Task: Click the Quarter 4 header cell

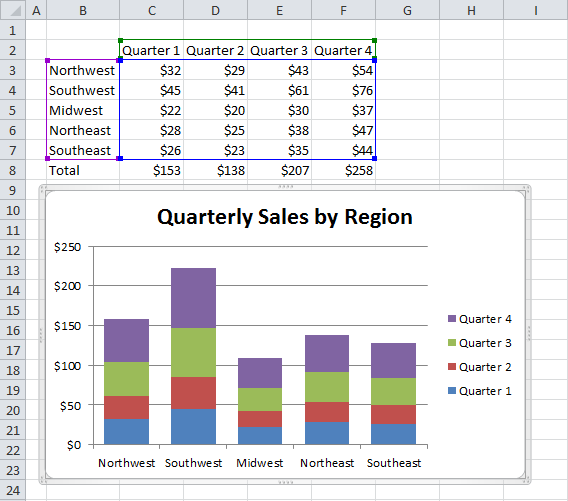Action: [x=343, y=50]
